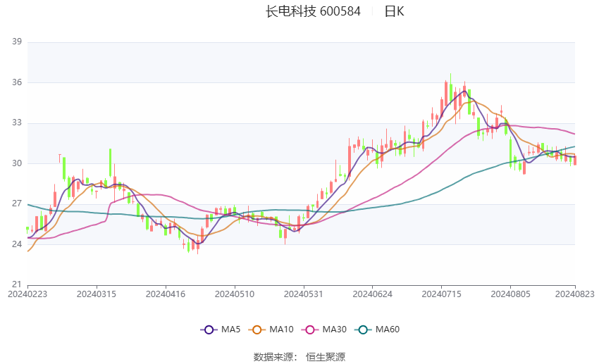Click the 日K label in the title
The width and height of the screenshot is (599, 364).
[x=394, y=11]
